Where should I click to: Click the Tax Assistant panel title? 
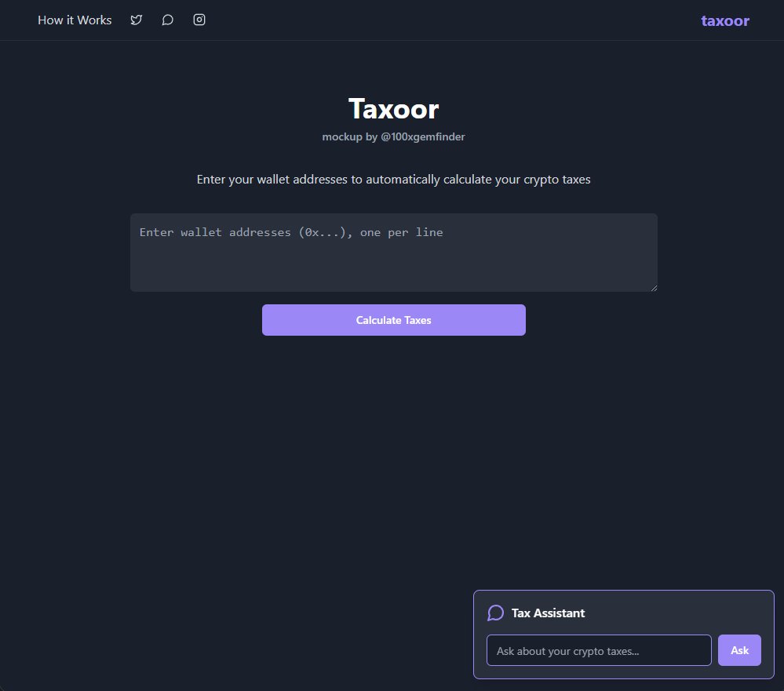tap(548, 613)
